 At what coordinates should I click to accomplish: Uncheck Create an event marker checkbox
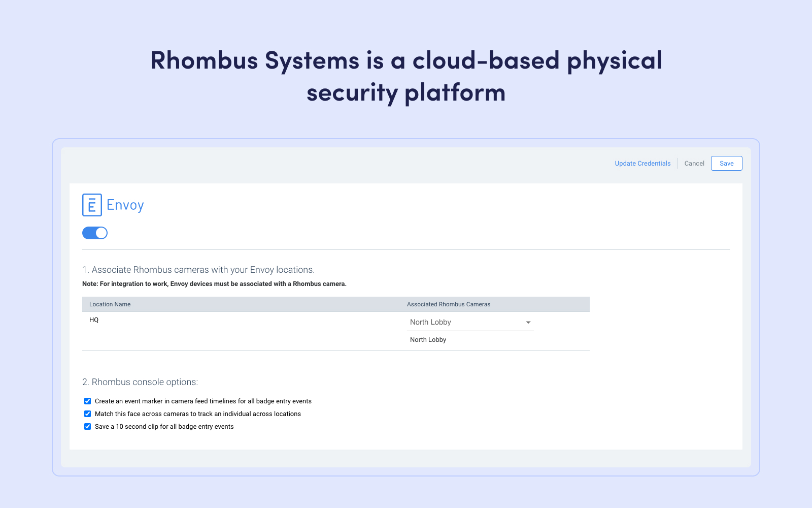[x=87, y=401]
